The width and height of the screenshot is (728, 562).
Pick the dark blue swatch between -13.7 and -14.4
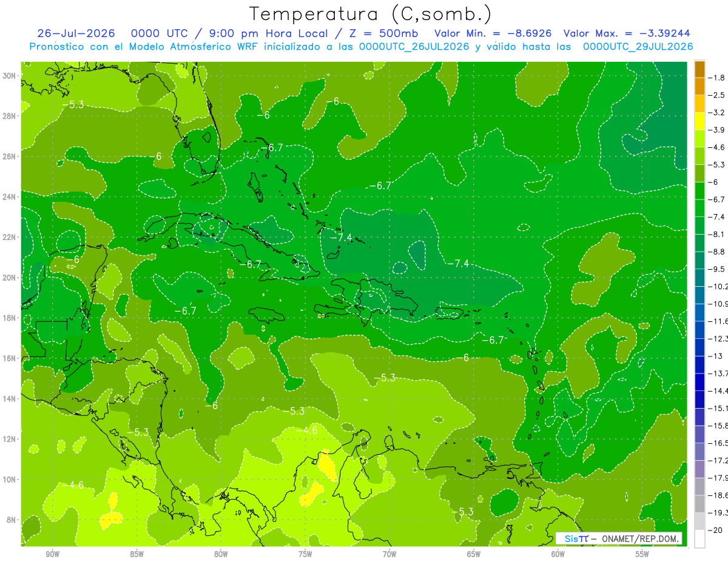click(699, 382)
